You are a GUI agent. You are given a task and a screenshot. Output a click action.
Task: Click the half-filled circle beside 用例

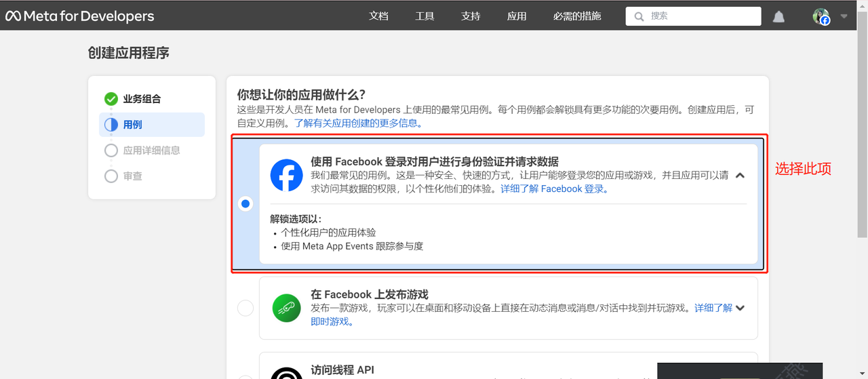point(111,125)
